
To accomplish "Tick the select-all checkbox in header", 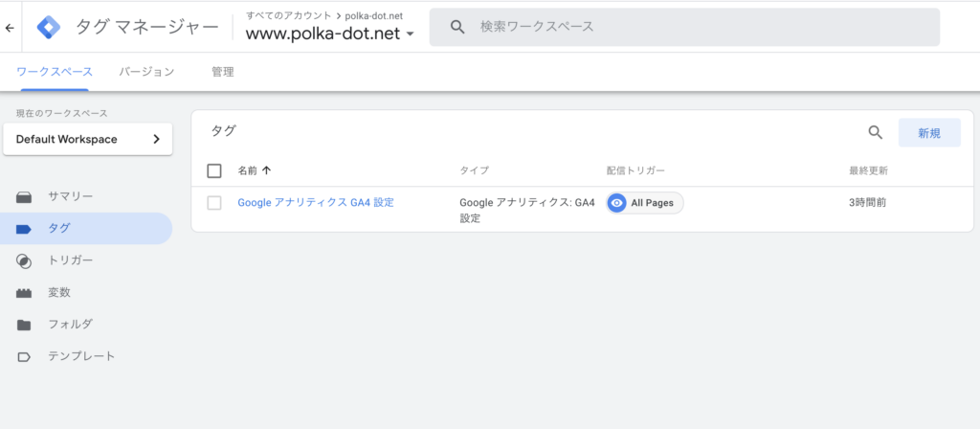I will click(214, 170).
